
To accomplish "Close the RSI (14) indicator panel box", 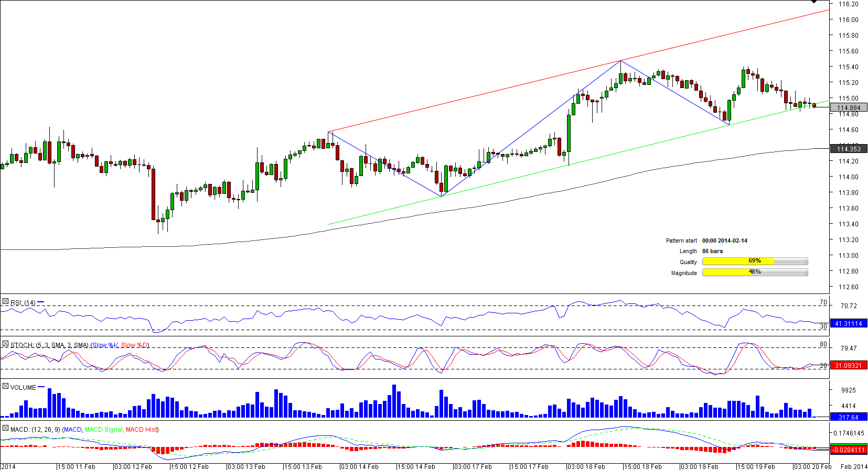I will click(x=5, y=302).
